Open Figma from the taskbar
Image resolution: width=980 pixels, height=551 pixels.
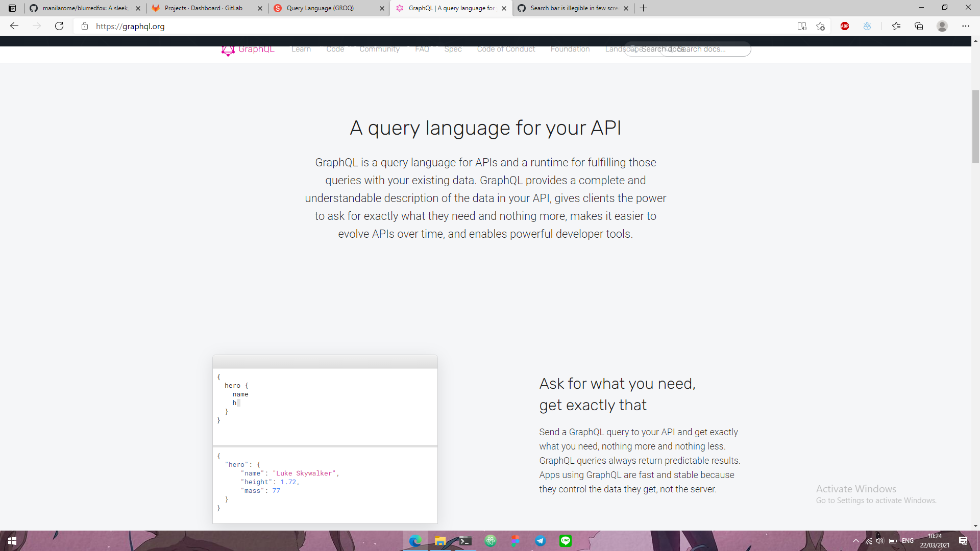click(516, 541)
